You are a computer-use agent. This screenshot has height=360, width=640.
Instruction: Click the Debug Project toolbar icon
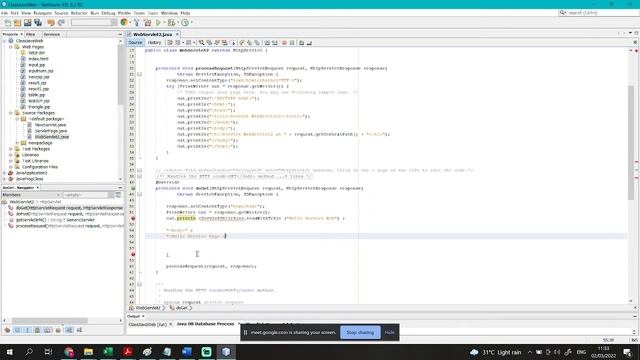(172, 23)
